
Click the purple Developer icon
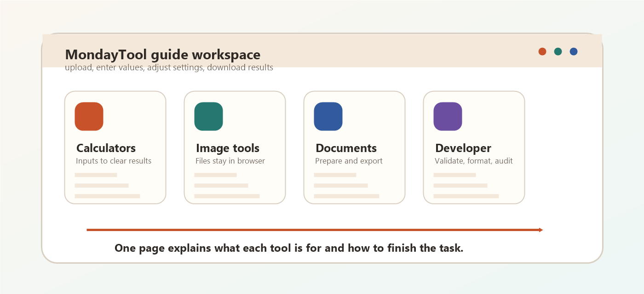pyautogui.click(x=448, y=116)
